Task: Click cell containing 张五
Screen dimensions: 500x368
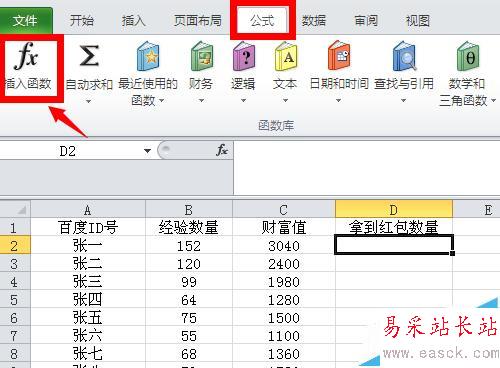Action: pyautogui.click(x=88, y=317)
